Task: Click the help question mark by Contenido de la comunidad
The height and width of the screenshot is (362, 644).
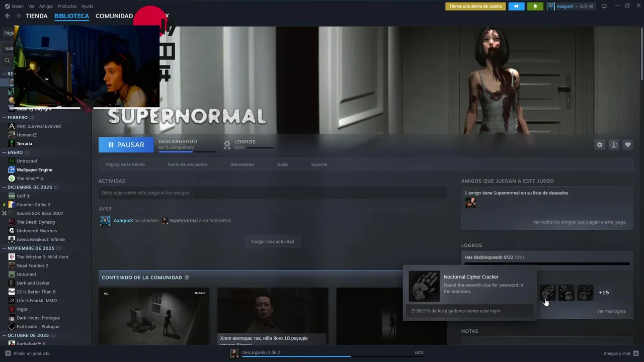Action: [187, 278]
